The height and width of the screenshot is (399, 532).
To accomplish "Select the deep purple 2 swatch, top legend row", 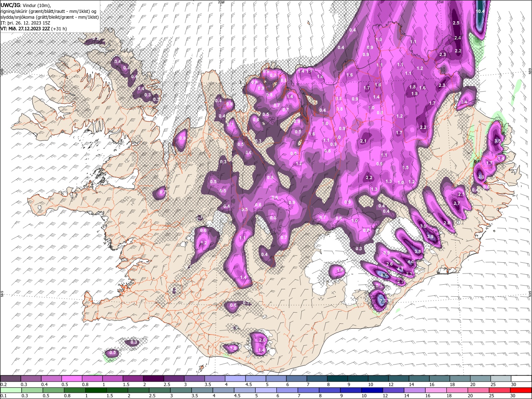I will (153, 379).
